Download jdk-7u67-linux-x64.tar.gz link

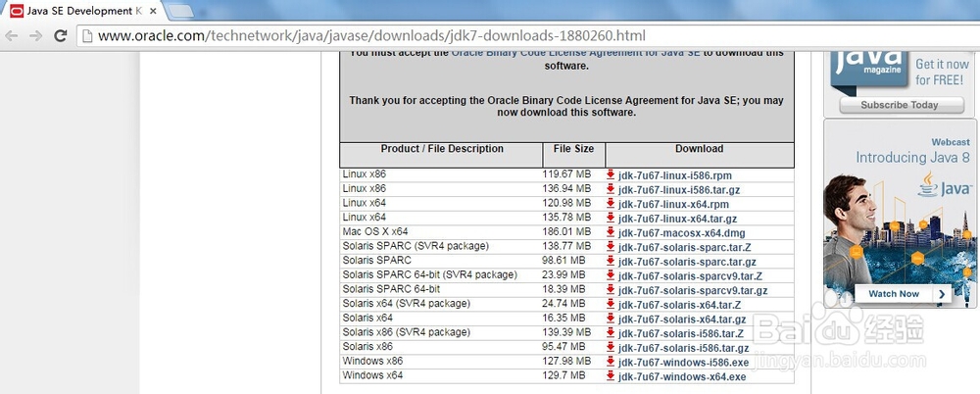[x=677, y=219]
